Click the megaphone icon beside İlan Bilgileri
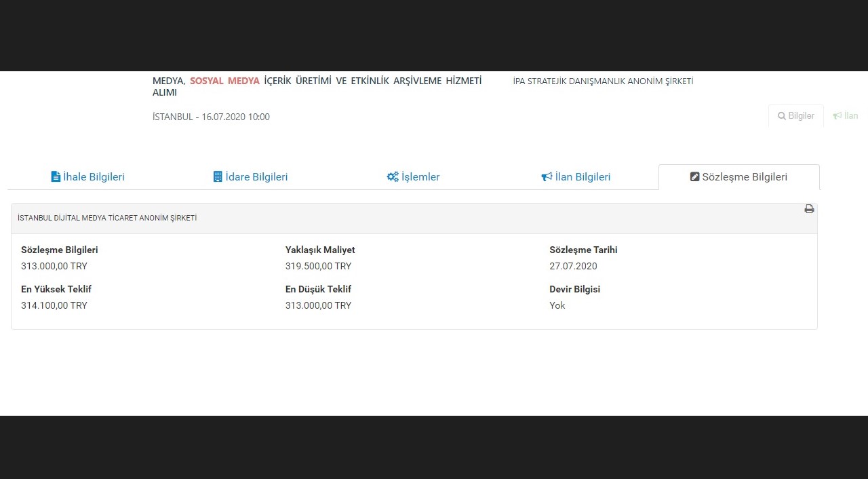This screenshot has width=868, height=479. [x=547, y=177]
